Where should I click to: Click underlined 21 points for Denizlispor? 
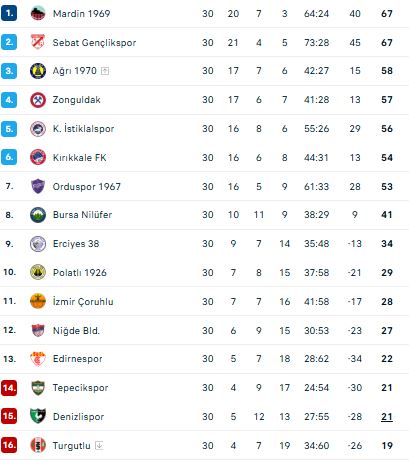click(387, 417)
